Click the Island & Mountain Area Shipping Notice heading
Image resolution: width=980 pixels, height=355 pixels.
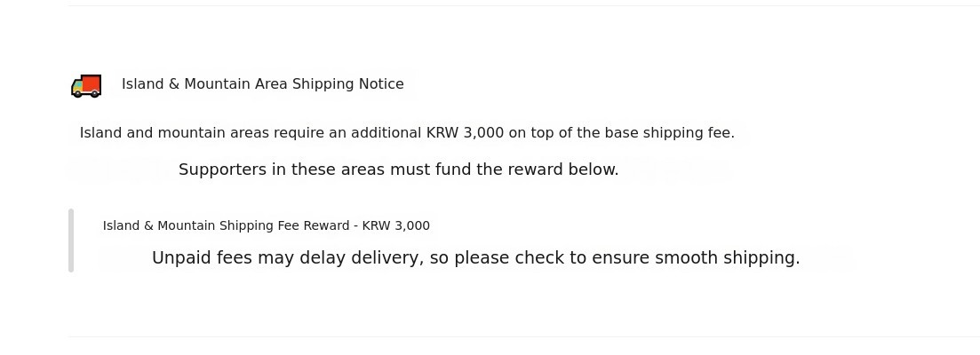[x=262, y=84]
